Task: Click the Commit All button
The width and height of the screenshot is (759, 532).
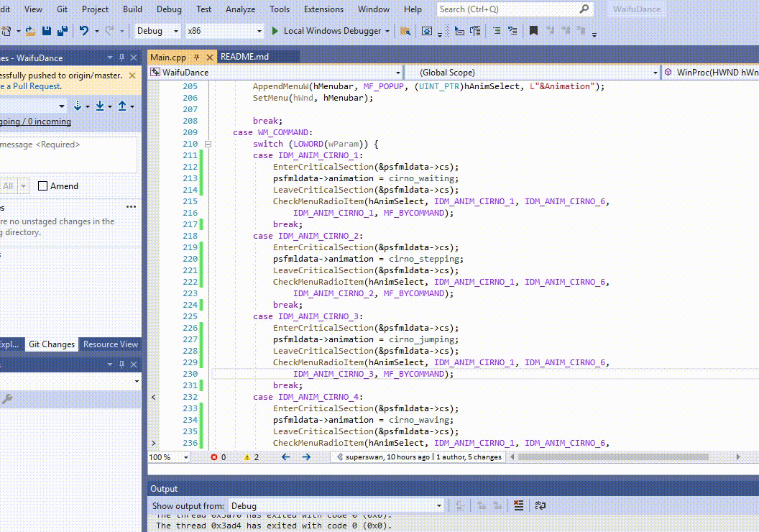Action: (x=8, y=186)
